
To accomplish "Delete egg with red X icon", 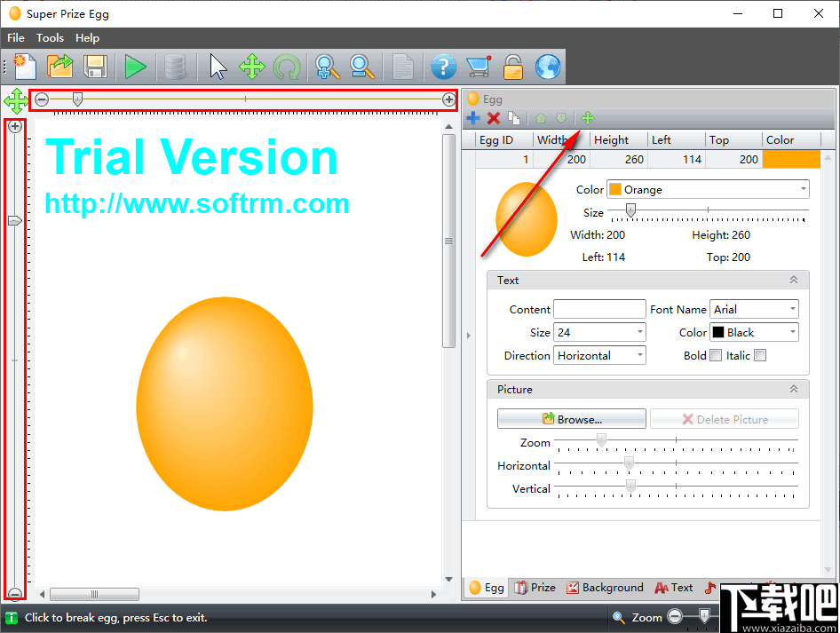I will click(x=494, y=118).
